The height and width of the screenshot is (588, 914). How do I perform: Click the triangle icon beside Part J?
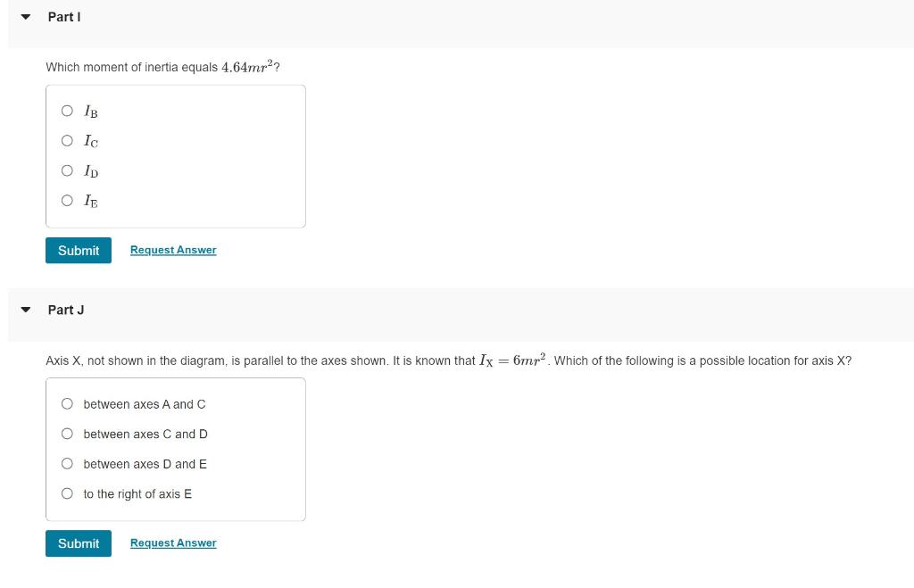(25, 309)
